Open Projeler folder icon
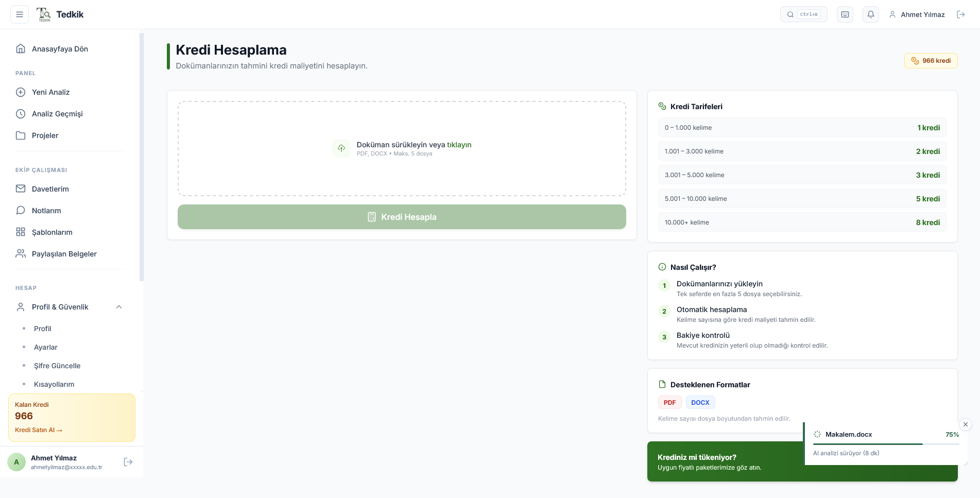Viewport: 980px width, 498px height. [x=21, y=135]
